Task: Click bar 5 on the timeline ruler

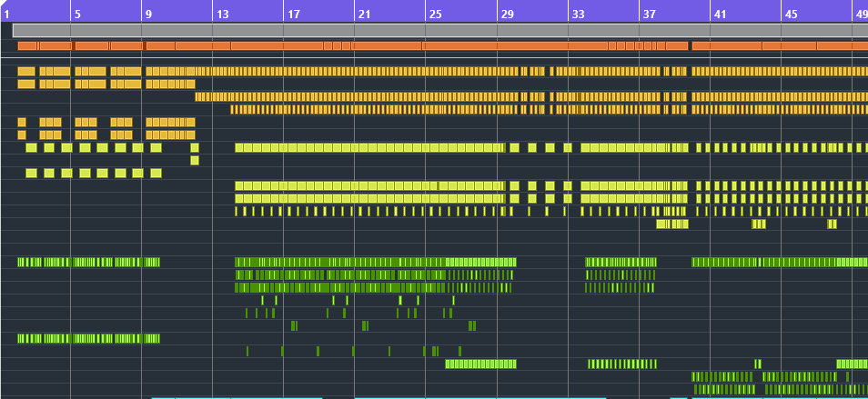Action: point(77,14)
